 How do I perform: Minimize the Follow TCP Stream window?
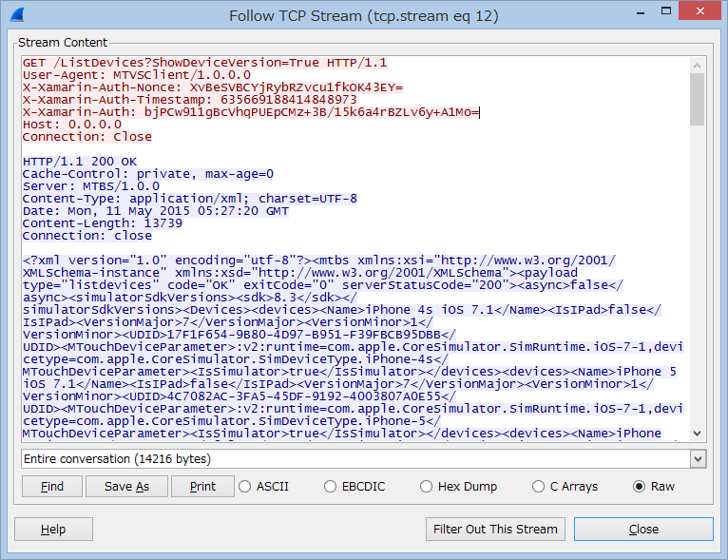[641, 12]
